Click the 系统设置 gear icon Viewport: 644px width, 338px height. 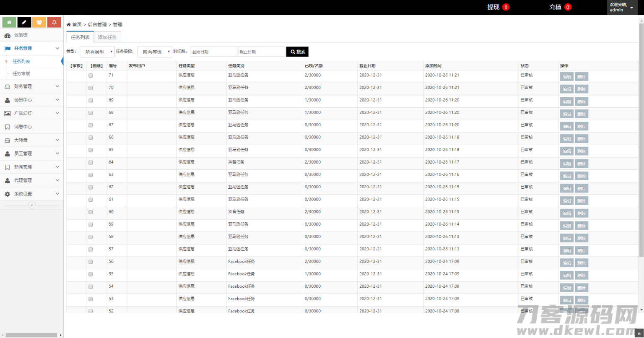tap(8, 194)
